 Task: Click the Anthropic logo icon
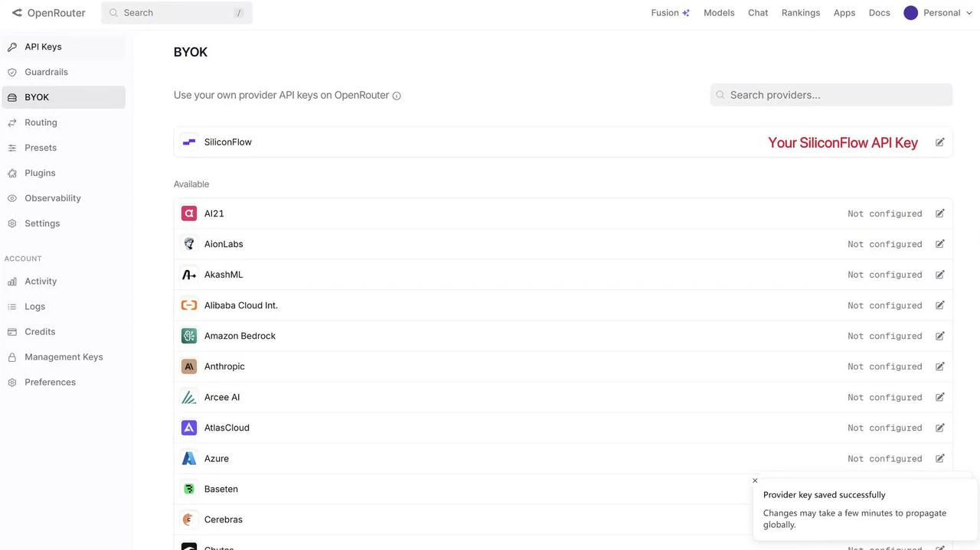coord(189,366)
